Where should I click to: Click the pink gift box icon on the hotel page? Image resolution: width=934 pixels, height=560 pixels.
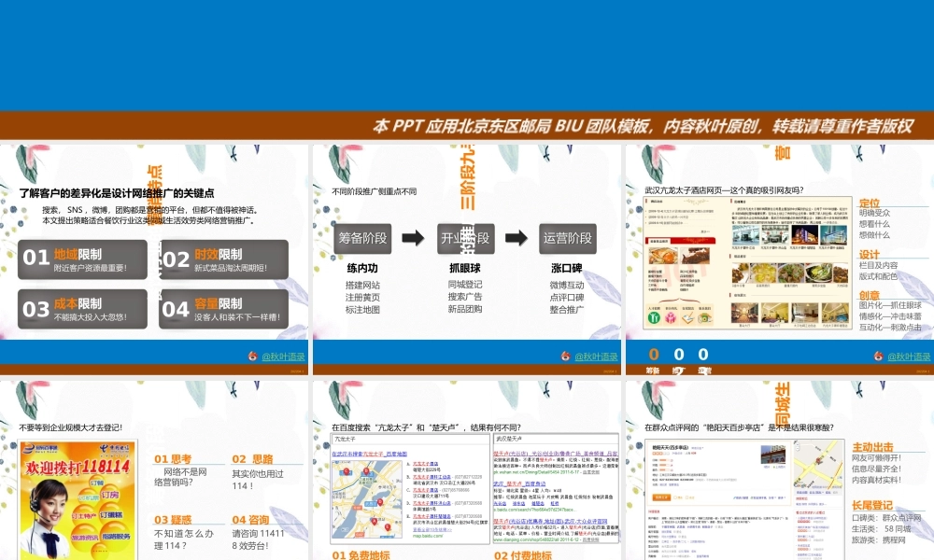(670, 317)
